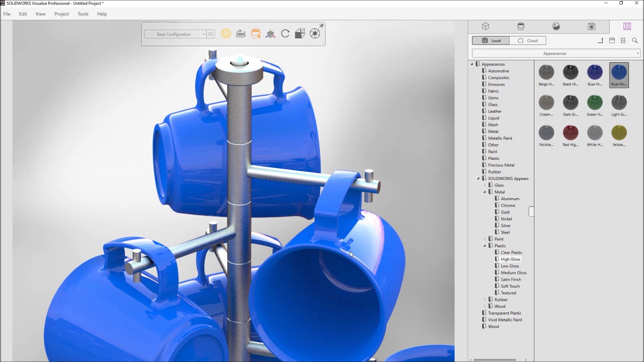
Task: Select Light Gray appearance thumbnail
Action: 619,105
